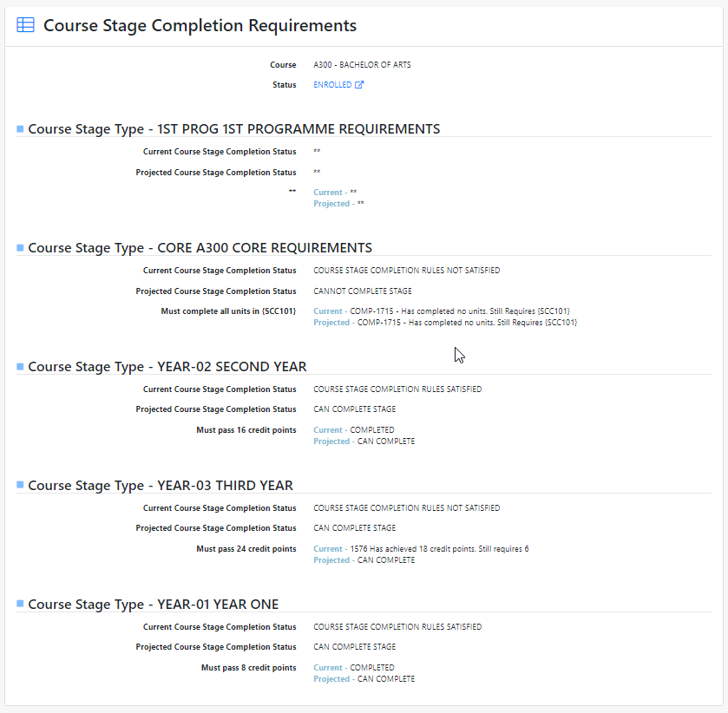728x713 pixels.
Task: Click the course value A300 - BACHELOR OF ARTS
Action: 361,64
